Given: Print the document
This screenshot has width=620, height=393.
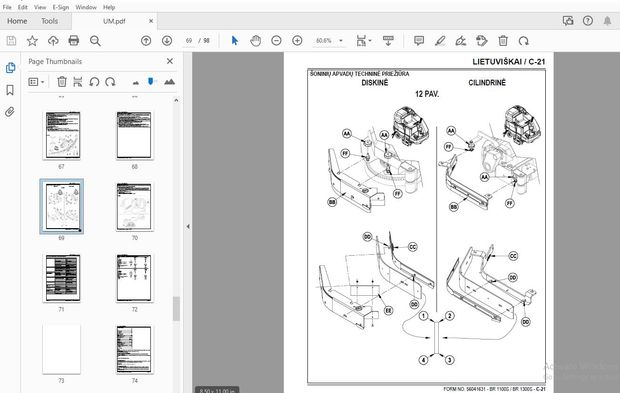Looking at the screenshot, I should coord(74,40).
